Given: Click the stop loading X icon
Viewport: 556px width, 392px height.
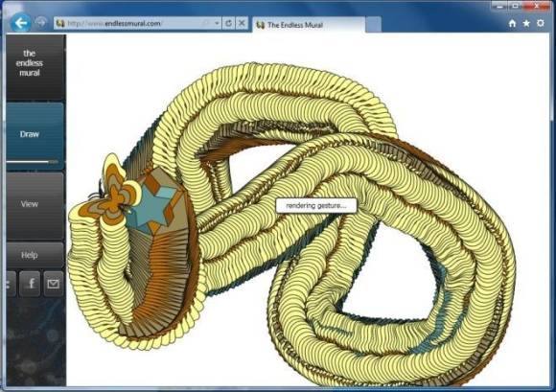Looking at the screenshot, I should [242, 23].
